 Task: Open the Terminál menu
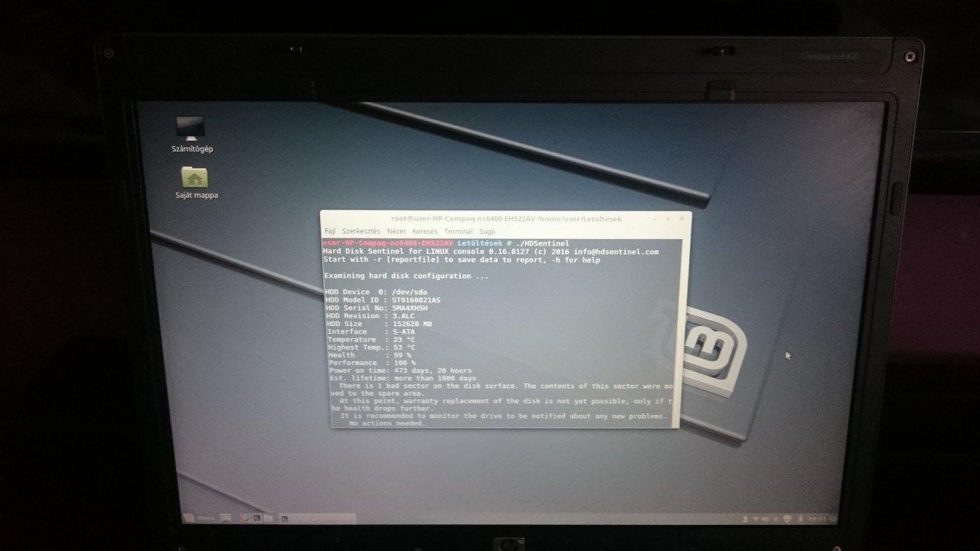pos(459,231)
